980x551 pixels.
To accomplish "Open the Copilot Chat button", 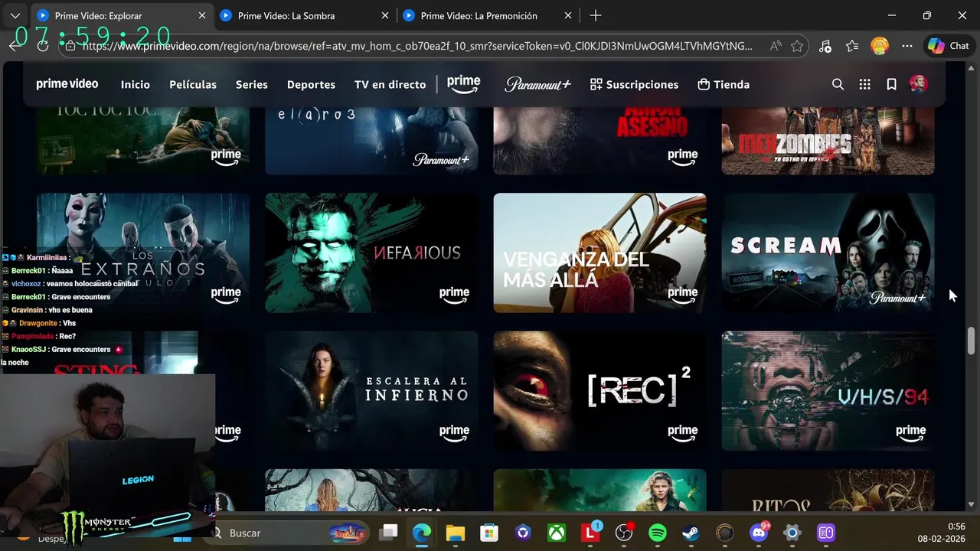I will (949, 46).
